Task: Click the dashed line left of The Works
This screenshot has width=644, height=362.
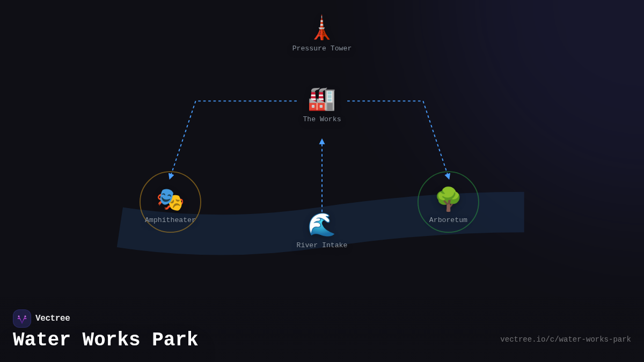Action: [247, 101]
